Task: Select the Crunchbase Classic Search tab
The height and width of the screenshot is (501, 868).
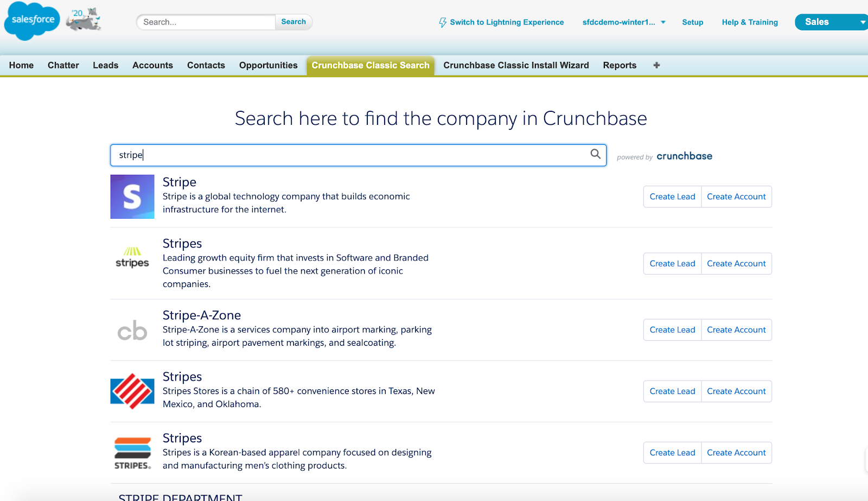Action: tap(371, 65)
